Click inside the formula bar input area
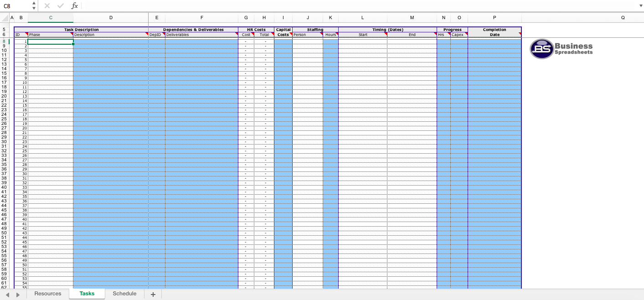644x300 pixels. point(355,6)
